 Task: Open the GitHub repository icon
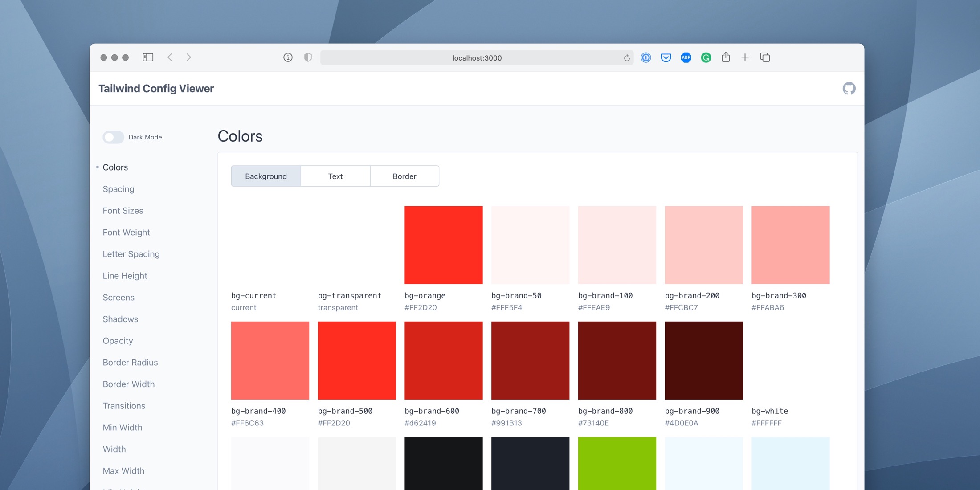(849, 88)
